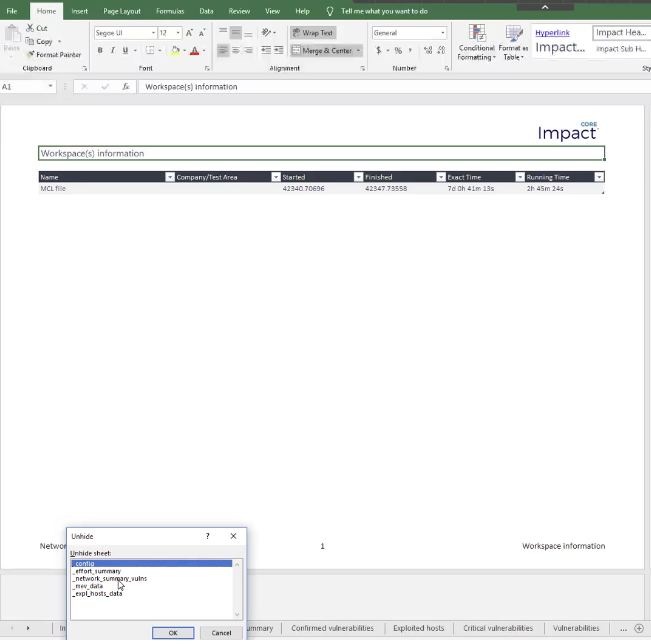Click Cancel in the Unhide dialog
This screenshot has width=651, height=644.
click(221, 633)
